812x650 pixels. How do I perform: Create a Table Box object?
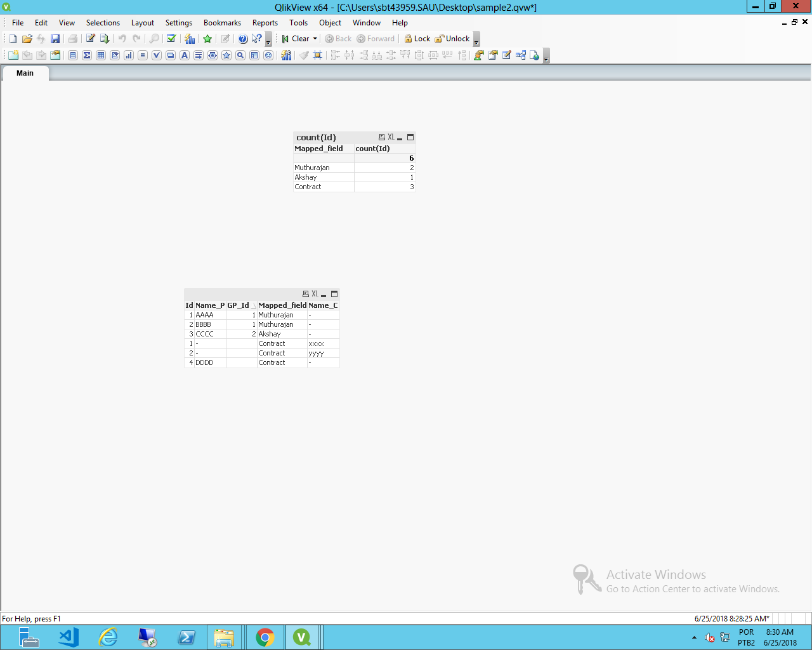pos(101,55)
